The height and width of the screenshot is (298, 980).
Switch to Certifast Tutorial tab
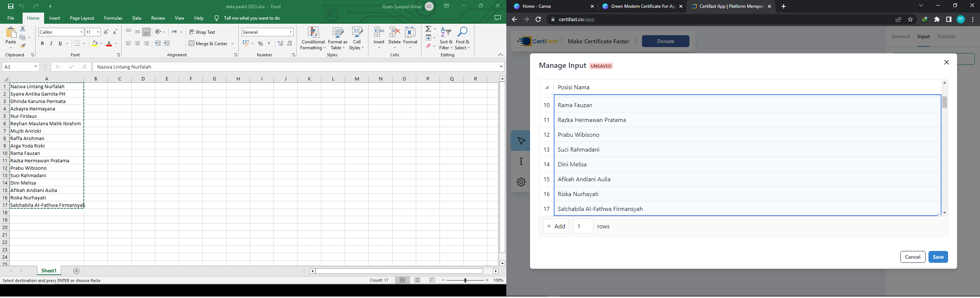[946, 37]
